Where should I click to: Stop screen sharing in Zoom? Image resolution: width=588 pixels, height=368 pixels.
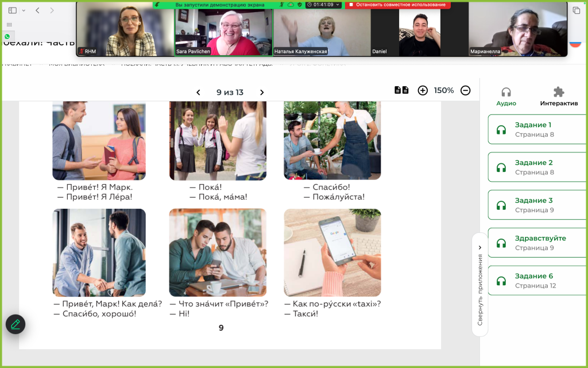(398, 5)
